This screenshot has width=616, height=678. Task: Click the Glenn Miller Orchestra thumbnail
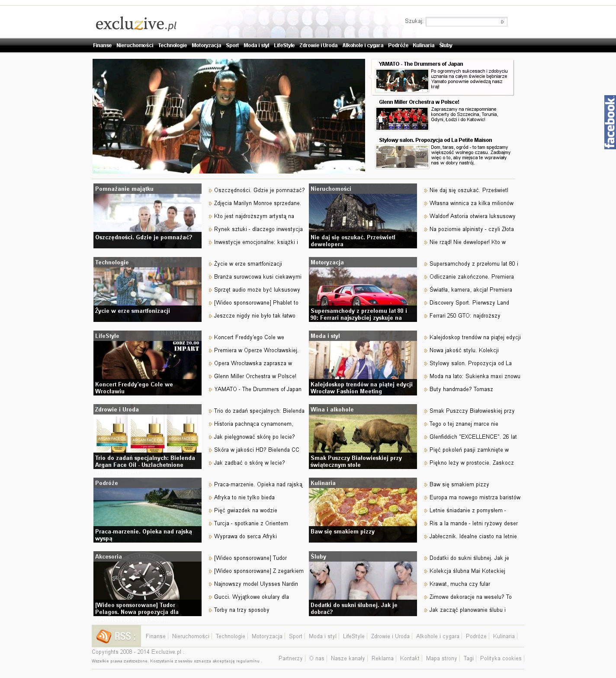click(x=402, y=119)
